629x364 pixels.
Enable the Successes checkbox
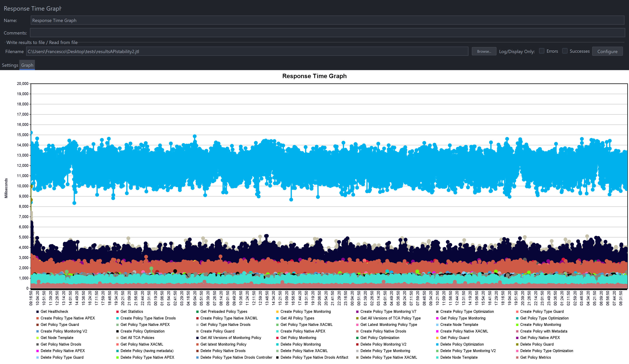click(565, 51)
